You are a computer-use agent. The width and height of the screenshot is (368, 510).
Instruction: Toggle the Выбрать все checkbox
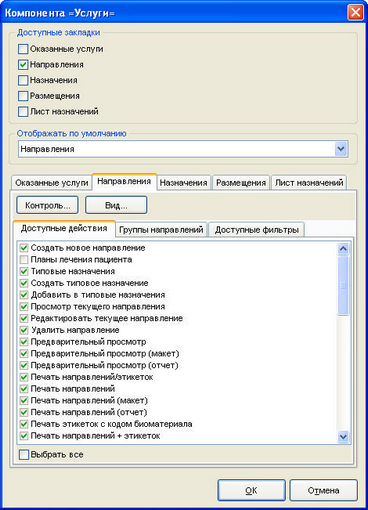(24, 454)
